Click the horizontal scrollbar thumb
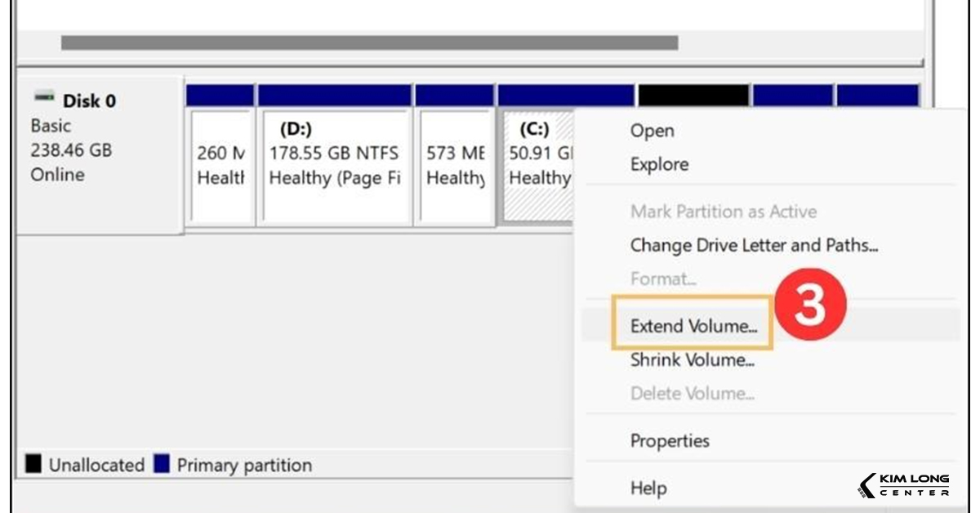980x513 pixels. 369,42
